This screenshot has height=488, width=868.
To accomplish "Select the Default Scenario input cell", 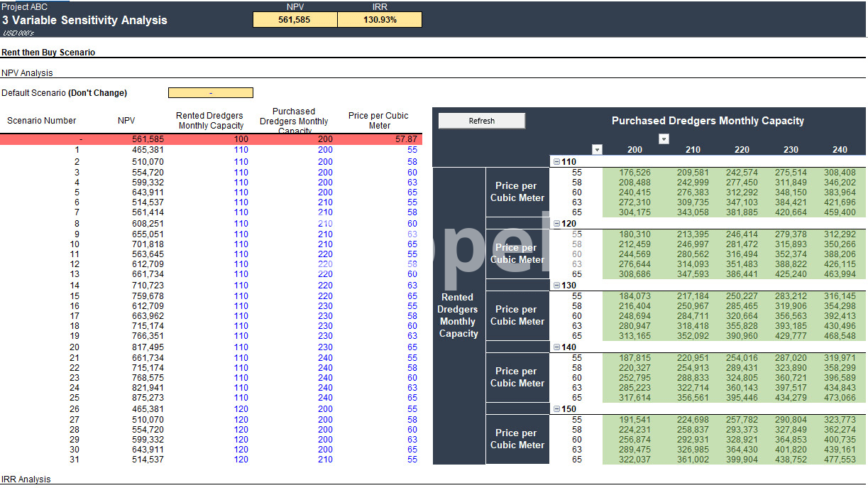I will coord(210,93).
